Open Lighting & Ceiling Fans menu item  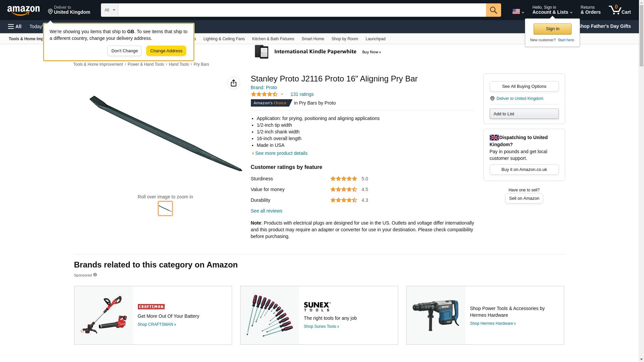(224, 39)
